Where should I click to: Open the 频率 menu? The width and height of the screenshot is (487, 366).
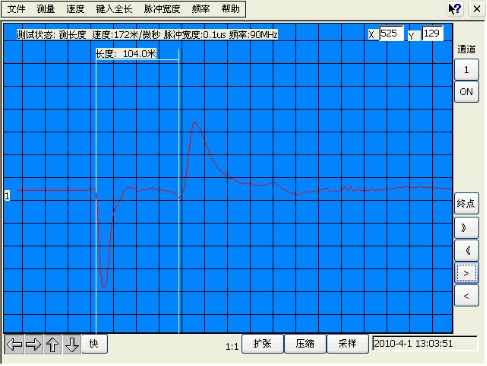pos(201,9)
